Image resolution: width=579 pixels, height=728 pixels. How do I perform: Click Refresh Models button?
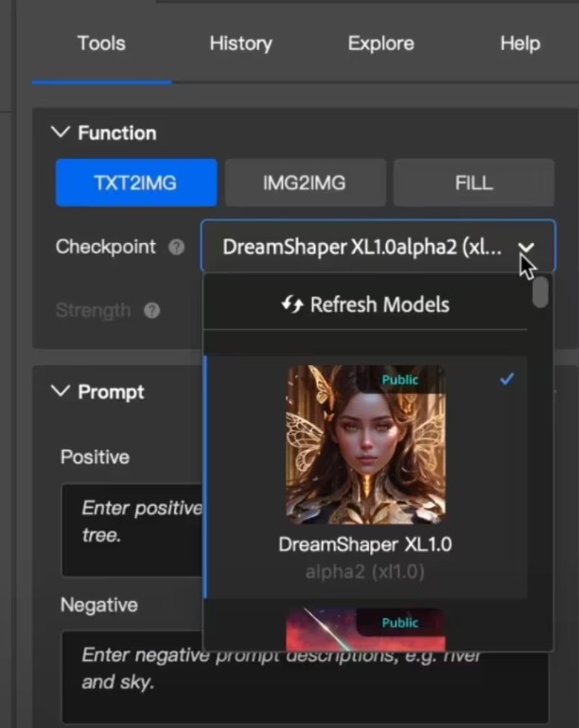click(365, 304)
